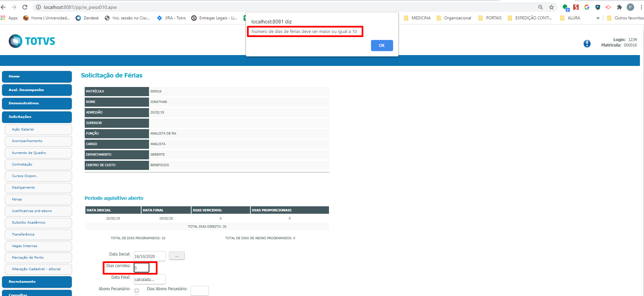Screen dimensions: 644x296
Task: Click the zoom magnifier icon in address bar
Action: [x=540, y=7]
